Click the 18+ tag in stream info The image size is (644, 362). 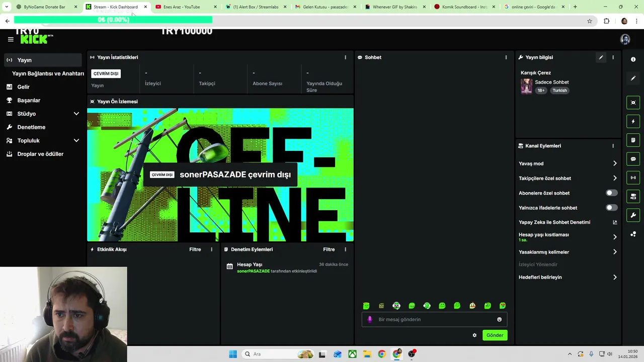pyautogui.click(x=541, y=90)
